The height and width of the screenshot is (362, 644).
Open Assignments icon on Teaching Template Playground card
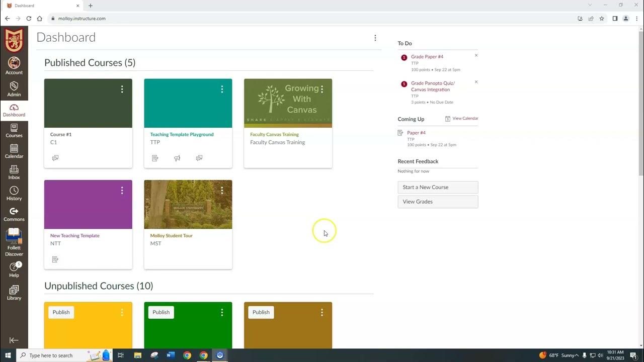pos(155,158)
